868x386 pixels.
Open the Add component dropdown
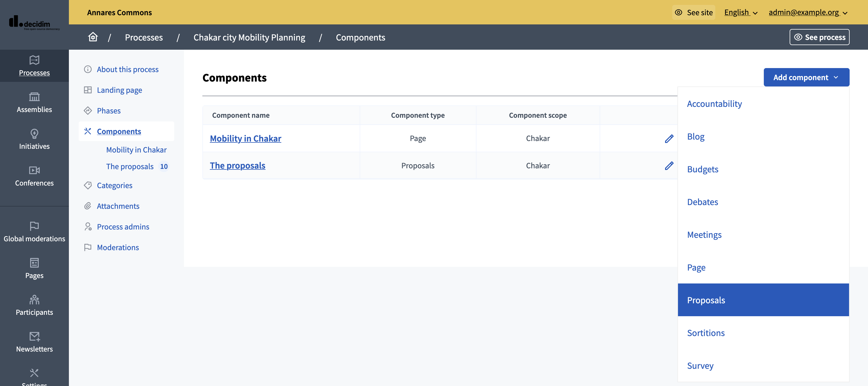point(806,77)
